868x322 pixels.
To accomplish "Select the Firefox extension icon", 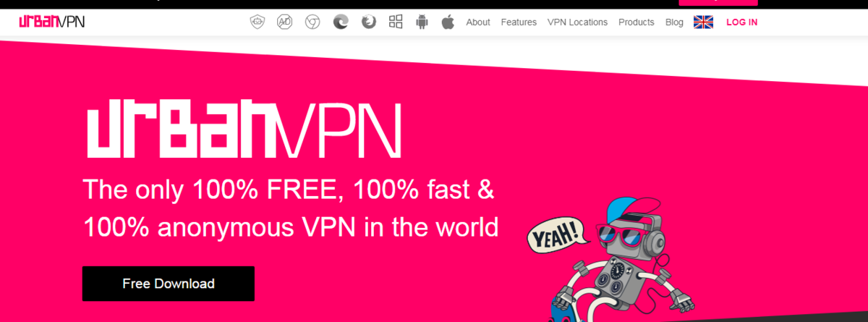I will 369,22.
